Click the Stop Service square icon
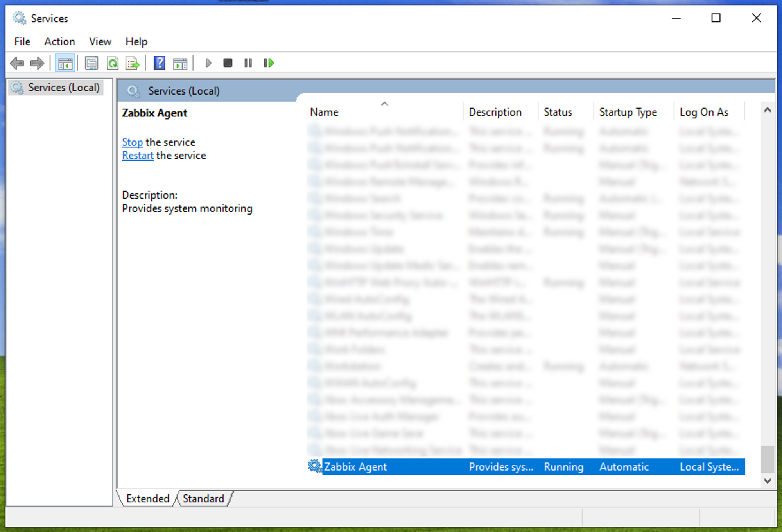The width and height of the screenshot is (782, 532). click(228, 63)
